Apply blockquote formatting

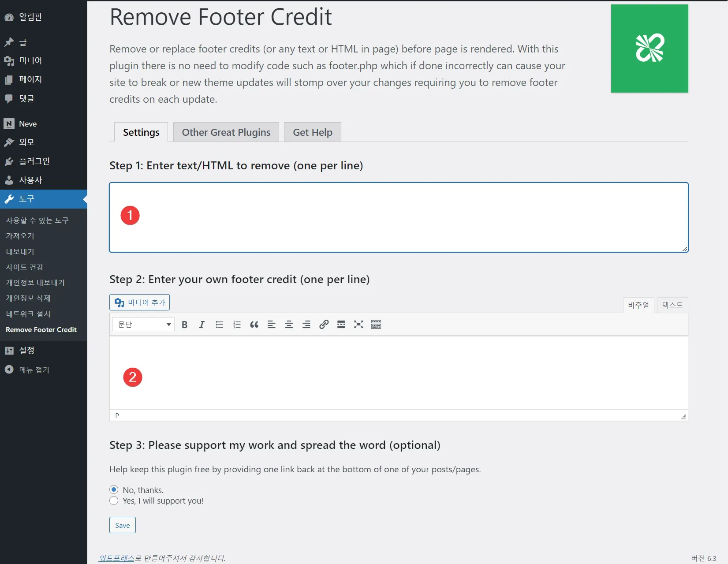pos(254,325)
